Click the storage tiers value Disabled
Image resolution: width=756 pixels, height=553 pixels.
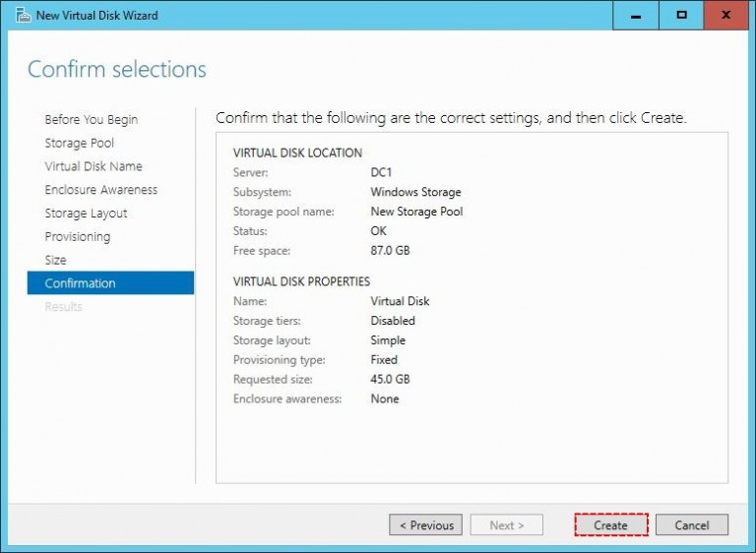click(393, 321)
